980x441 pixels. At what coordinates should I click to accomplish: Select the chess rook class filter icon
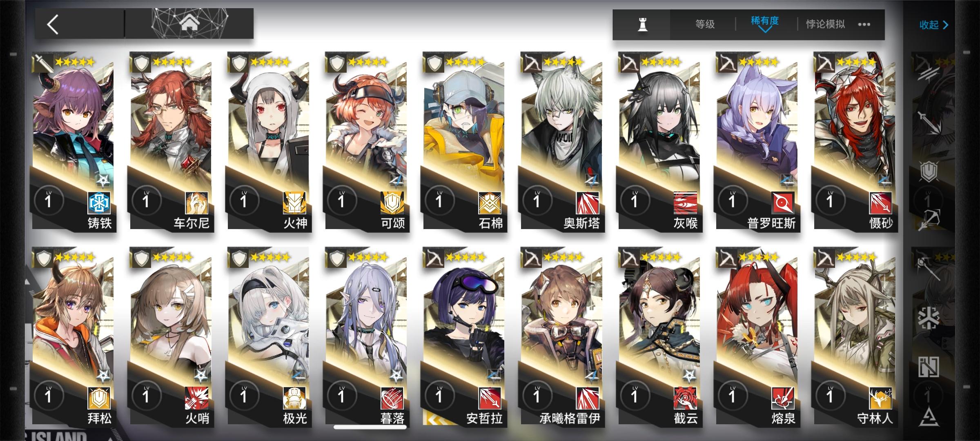(x=642, y=24)
